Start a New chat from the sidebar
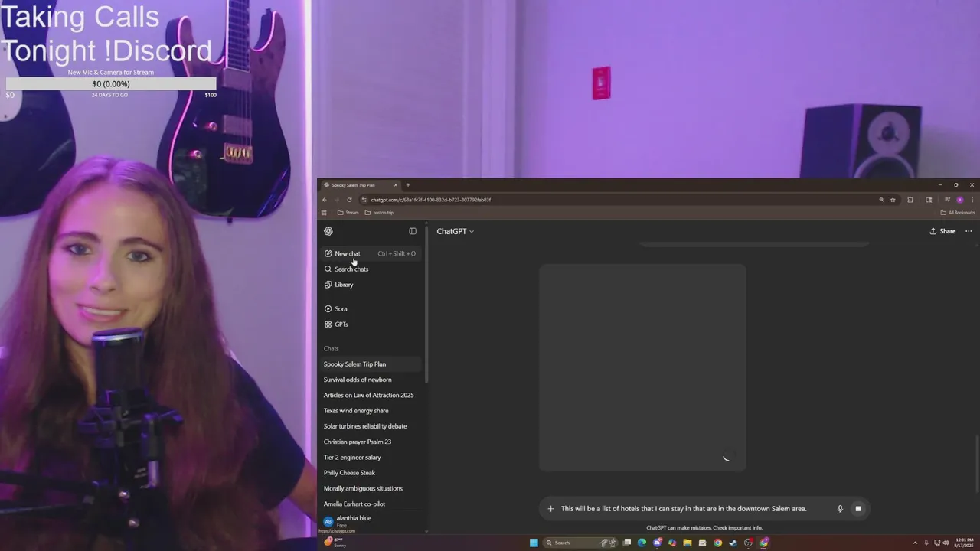This screenshot has height=551, width=980. (x=371, y=253)
